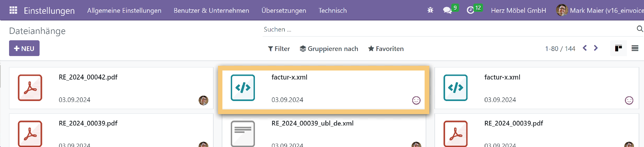Click the bug debug tools icon
This screenshot has width=644, height=147.
point(430,10)
